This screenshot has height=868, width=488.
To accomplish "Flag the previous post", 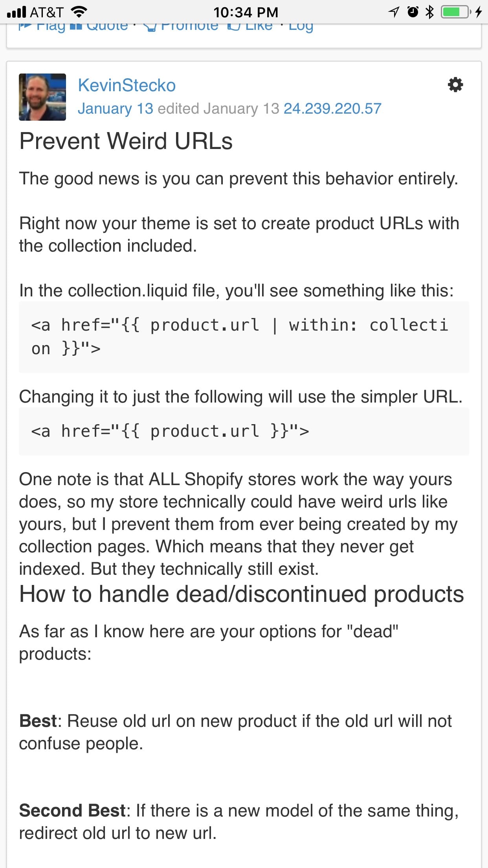I will tap(42, 27).
